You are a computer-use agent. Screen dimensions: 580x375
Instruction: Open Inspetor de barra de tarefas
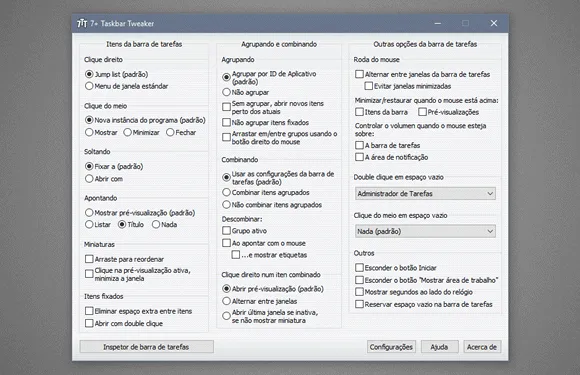click(146, 347)
